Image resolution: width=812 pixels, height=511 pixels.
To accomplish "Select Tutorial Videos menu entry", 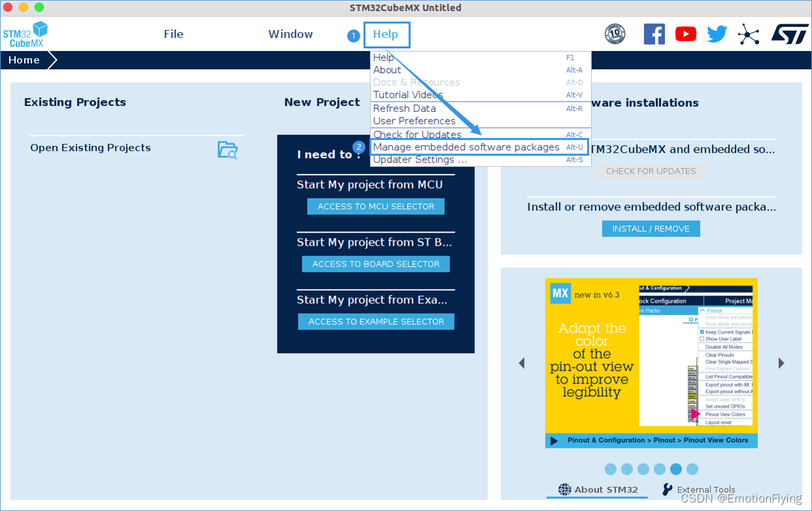I will [x=480, y=95].
